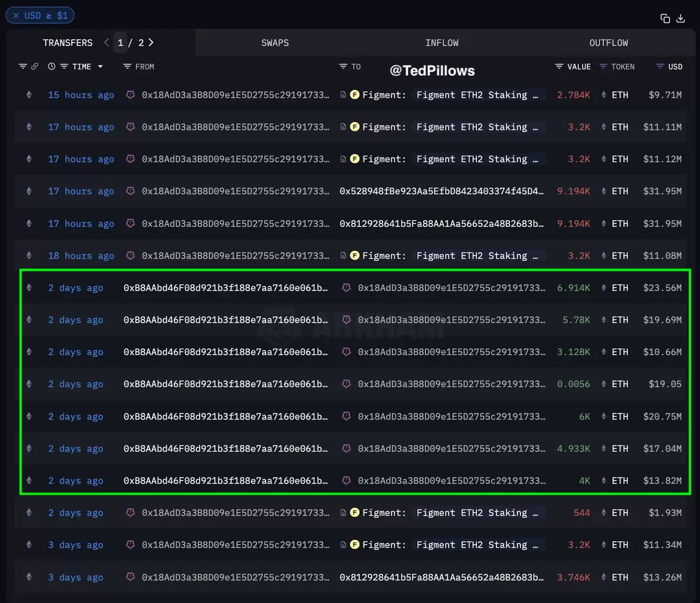Click the 5.78K value cell

click(x=576, y=320)
